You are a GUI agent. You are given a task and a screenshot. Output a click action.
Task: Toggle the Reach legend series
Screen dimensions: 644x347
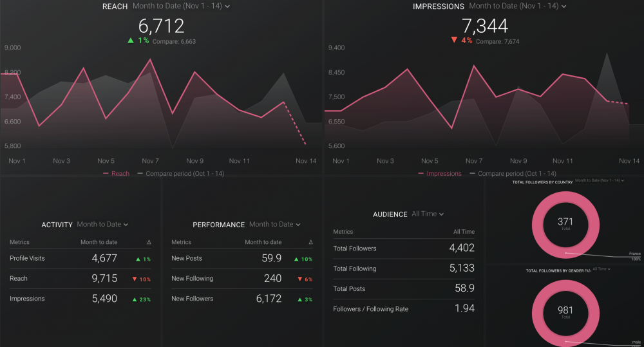click(x=116, y=174)
